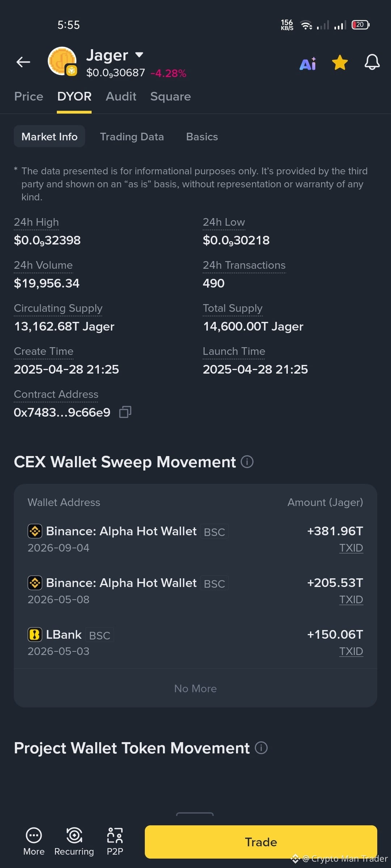
Task: Open TXID link for LBank transfer
Action: (351, 651)
